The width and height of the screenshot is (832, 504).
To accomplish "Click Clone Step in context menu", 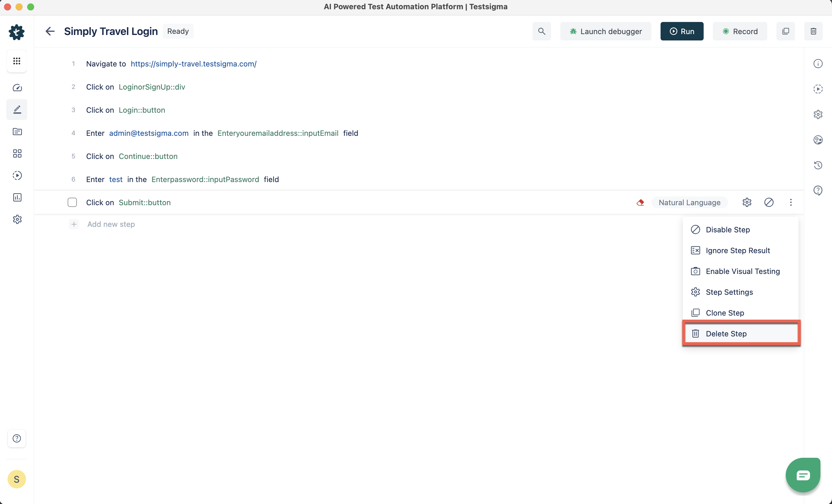I will [x=725, y=312].
